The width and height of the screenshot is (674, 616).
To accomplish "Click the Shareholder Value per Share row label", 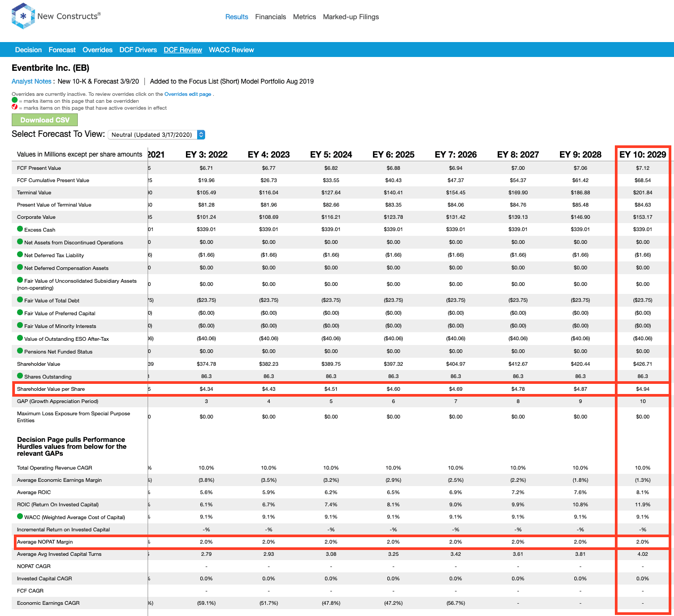I will click(51, 389).
